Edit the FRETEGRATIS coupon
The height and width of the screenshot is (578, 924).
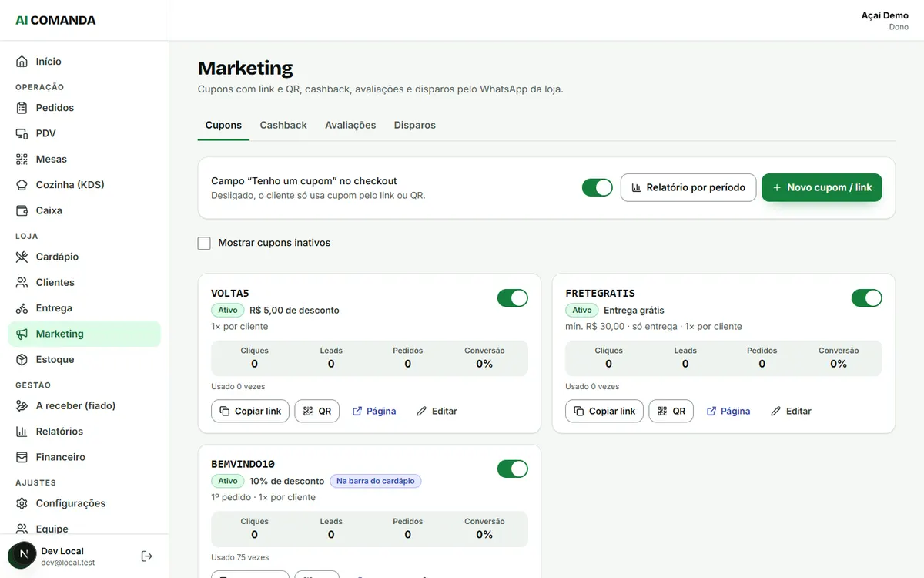791,411
